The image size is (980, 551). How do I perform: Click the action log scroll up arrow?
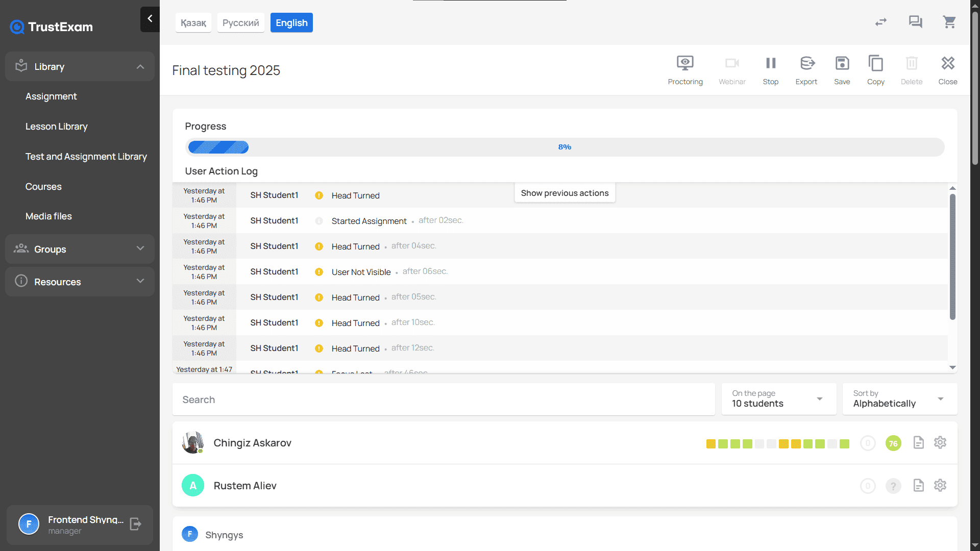(952, 188)
